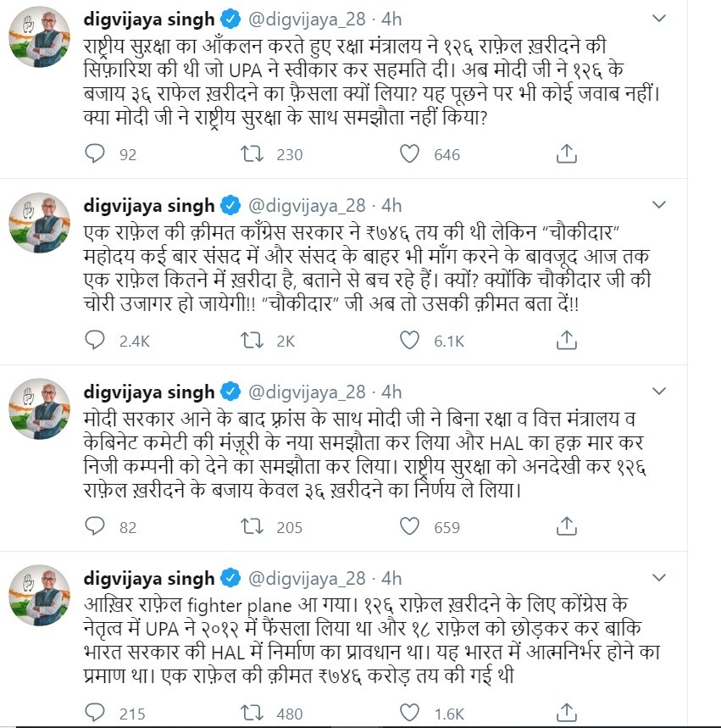The image size is (721, 728).
Task: Like the tweet with 646 likes
Action: point(409,153)
